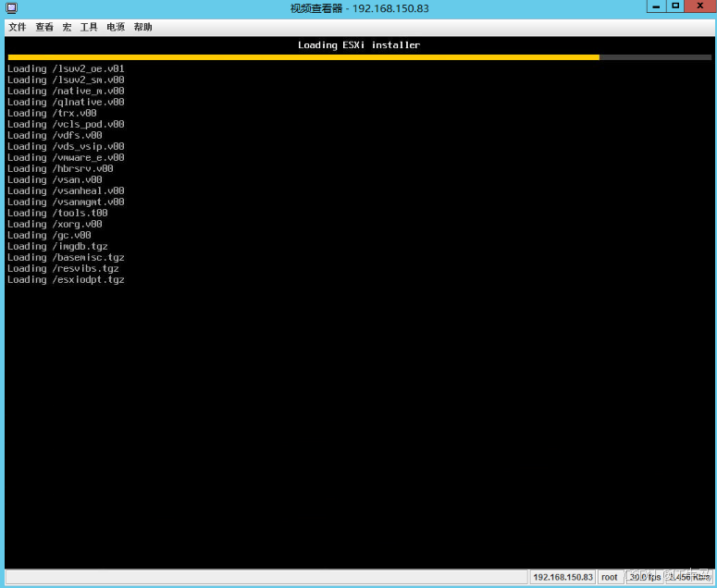Click the 'Loading ESXi installer' heading
This screenshot has width=717, height=588.
[x=359, y=44]
